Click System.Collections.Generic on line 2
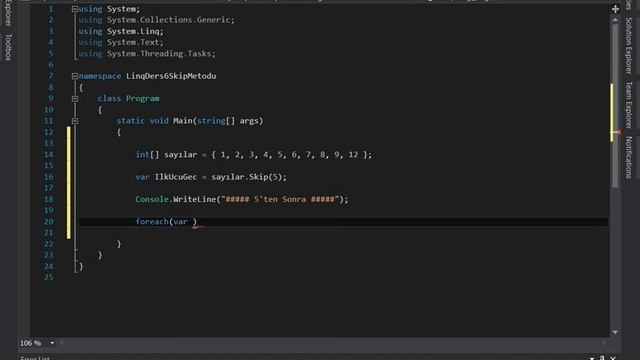 pyautogui.click(x=169, y=20)
